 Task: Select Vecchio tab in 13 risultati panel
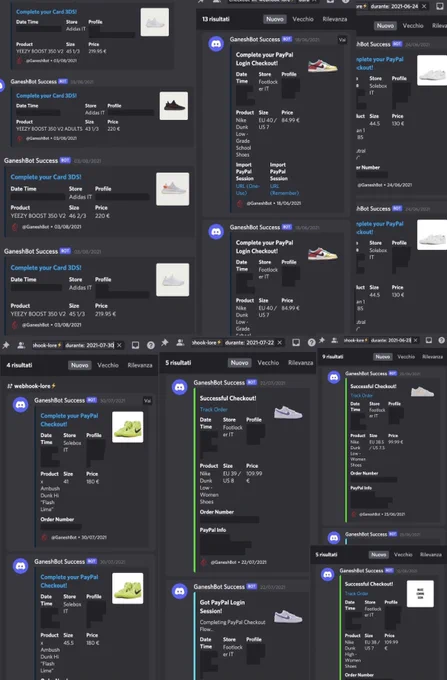303,19
